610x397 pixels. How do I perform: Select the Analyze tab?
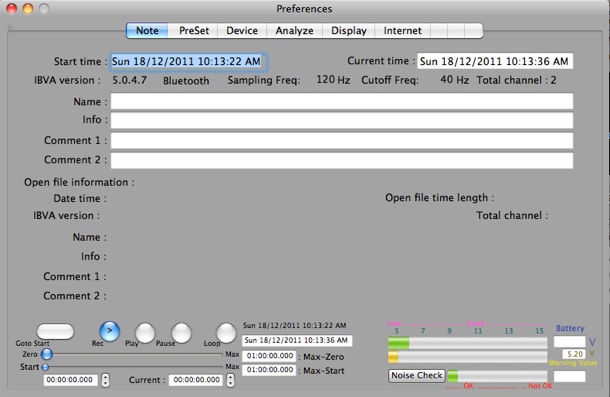(294, 31)
